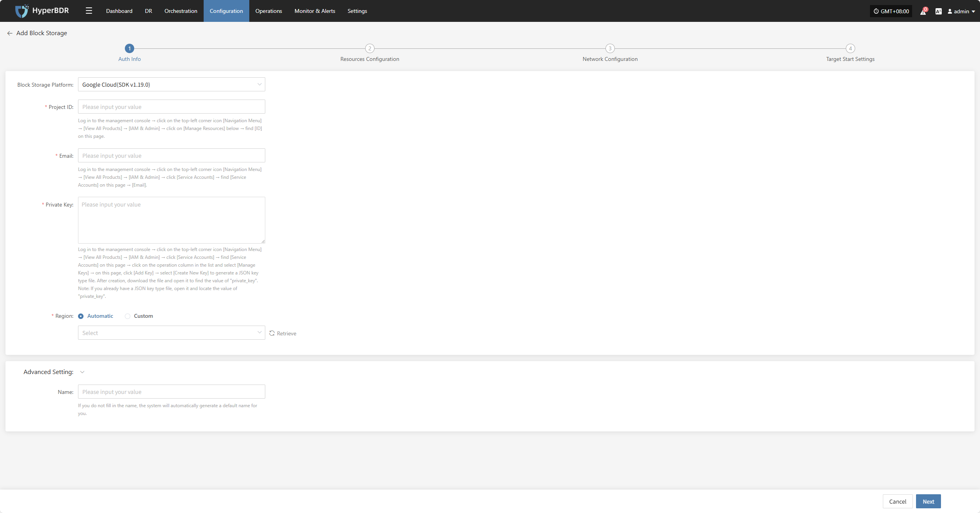The width and height of the screenshot is (980, 513).
Task: Click the Advanced Setting label
Action: 48,372
